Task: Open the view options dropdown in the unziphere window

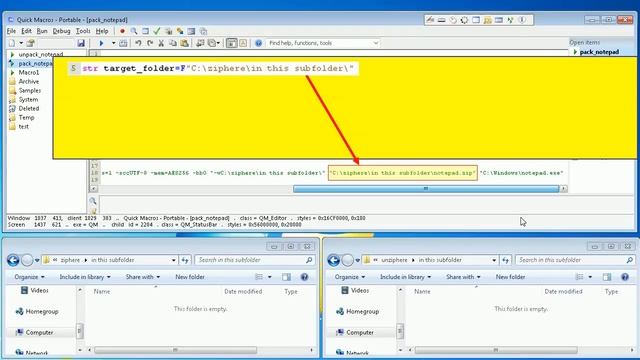Action: (x=590, y=277)
